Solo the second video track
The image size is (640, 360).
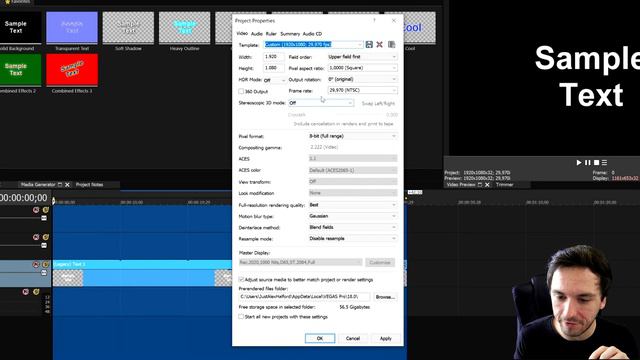click(x=45, y=237)
